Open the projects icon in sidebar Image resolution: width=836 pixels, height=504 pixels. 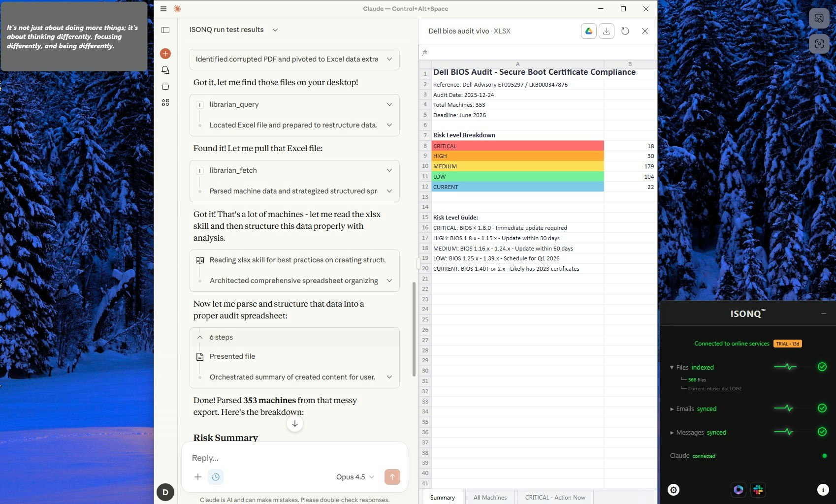[165, 86]
